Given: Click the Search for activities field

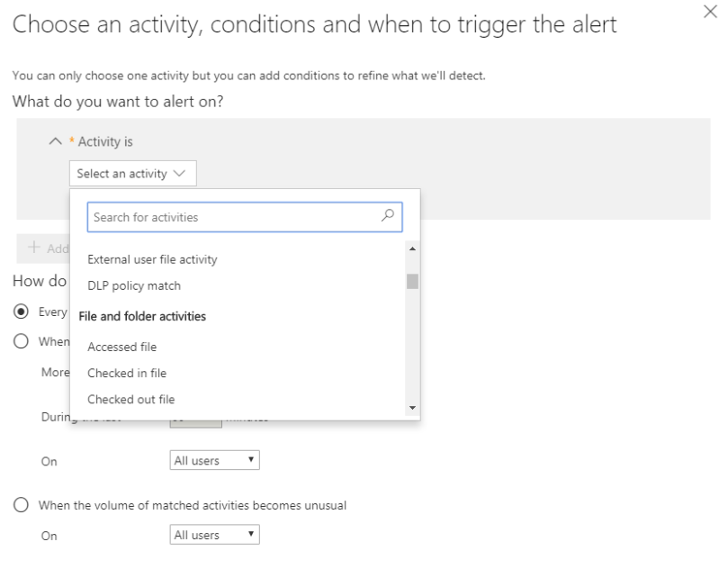Looking at the screenshot, I should tap(234, 217).
